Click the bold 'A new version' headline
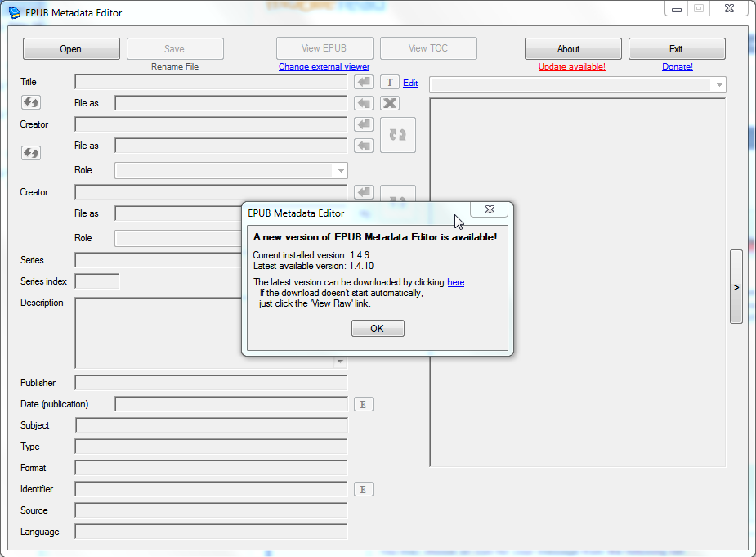Image resolution: width=756 pixels, height=557 pixels. (375, 237)
